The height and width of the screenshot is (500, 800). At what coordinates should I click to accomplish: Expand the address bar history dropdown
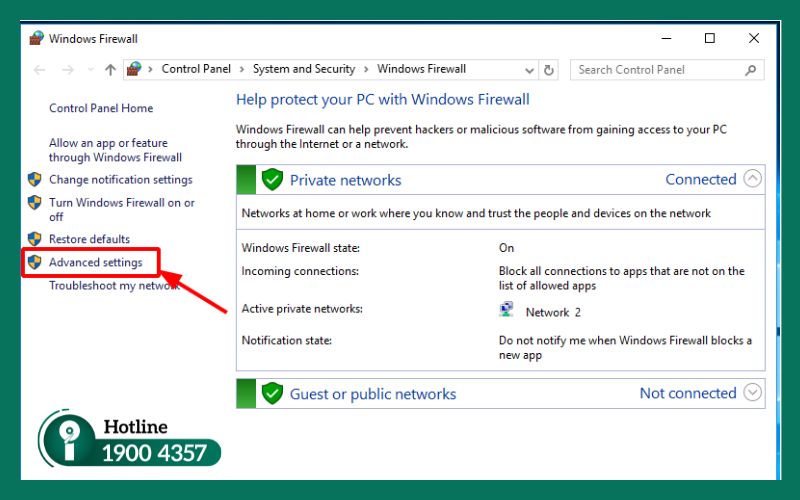tap(529, 70)
